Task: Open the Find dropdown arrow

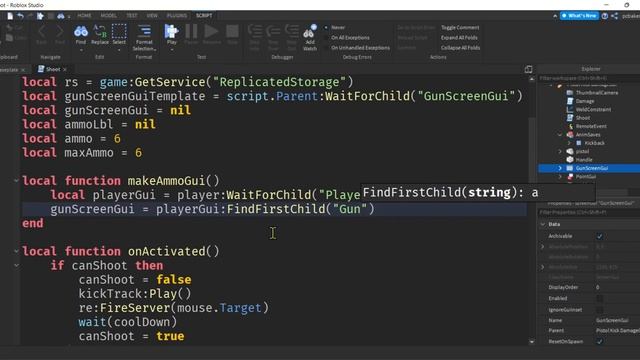Action: (x=81, y=50)
